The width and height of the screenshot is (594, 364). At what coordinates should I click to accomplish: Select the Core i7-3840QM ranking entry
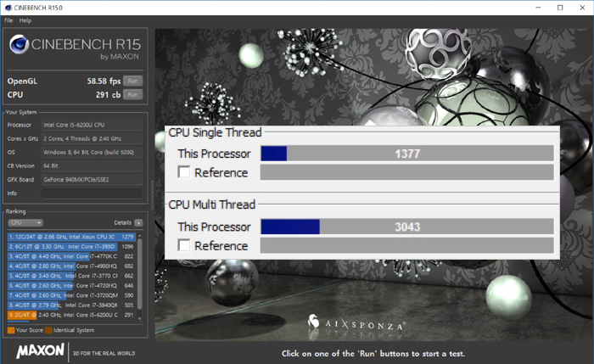coord(70,305)
